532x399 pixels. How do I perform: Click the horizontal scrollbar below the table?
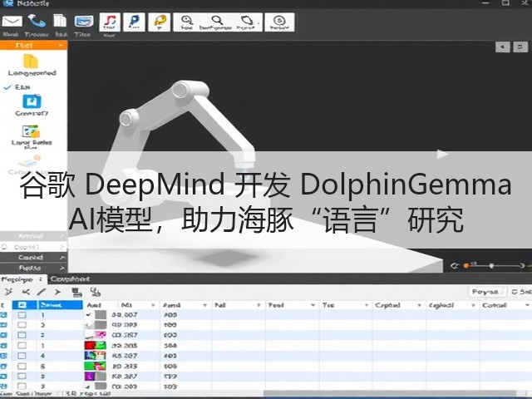[x=390, y=393]
